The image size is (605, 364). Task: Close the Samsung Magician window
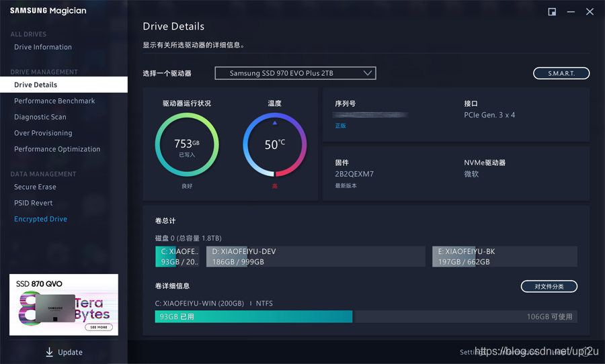point(590,11)
